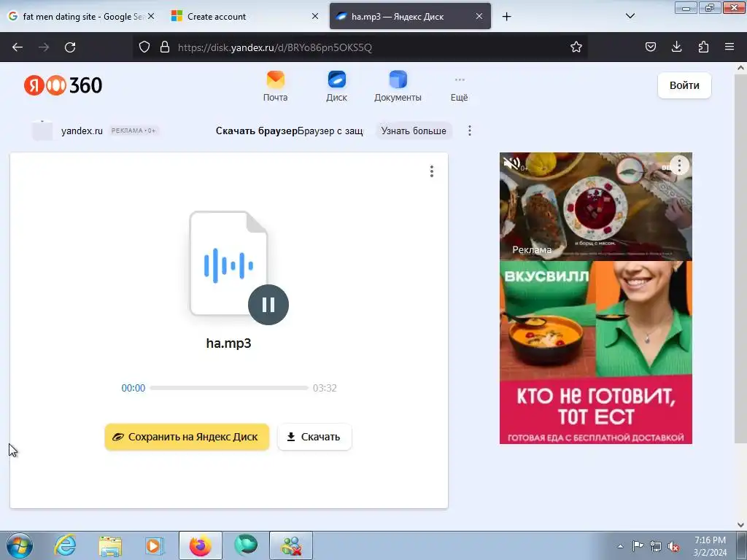Switch to the fat men dating site Google tab

[82, 16]
